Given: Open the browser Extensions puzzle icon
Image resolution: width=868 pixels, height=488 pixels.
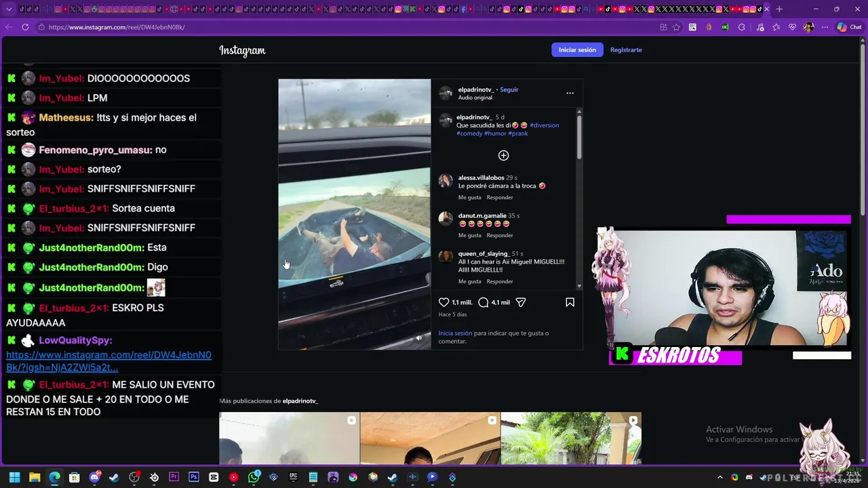Looking at the screenshot, I should [x=742, y=27].
